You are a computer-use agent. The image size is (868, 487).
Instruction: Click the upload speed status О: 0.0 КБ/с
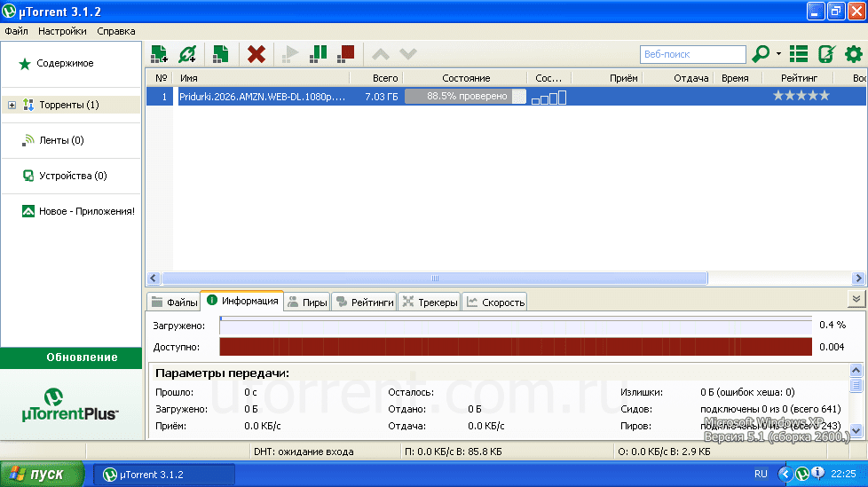tap(664, 452)
